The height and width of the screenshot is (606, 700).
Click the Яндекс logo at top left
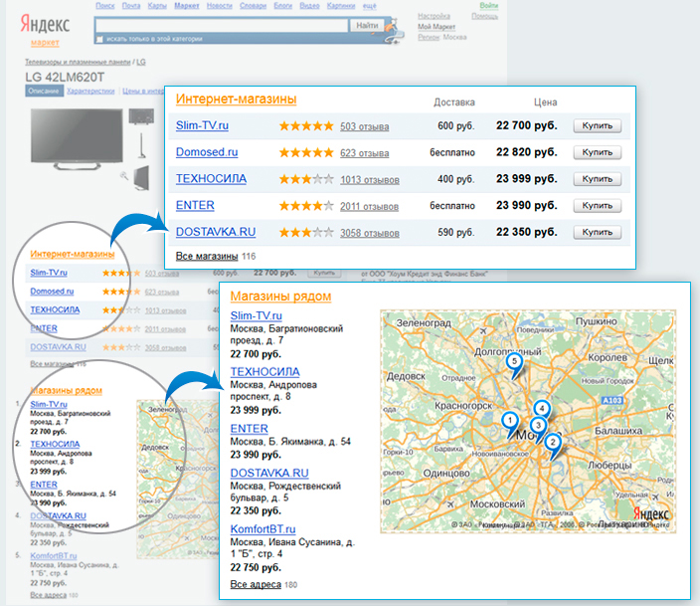coord(45,24)
